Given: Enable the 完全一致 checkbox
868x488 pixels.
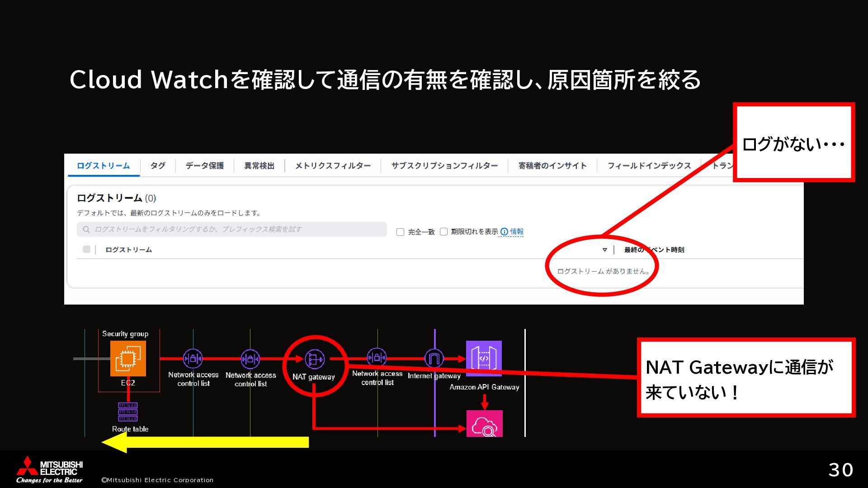Looking at the screenshot, I should (x=400, y=232).
